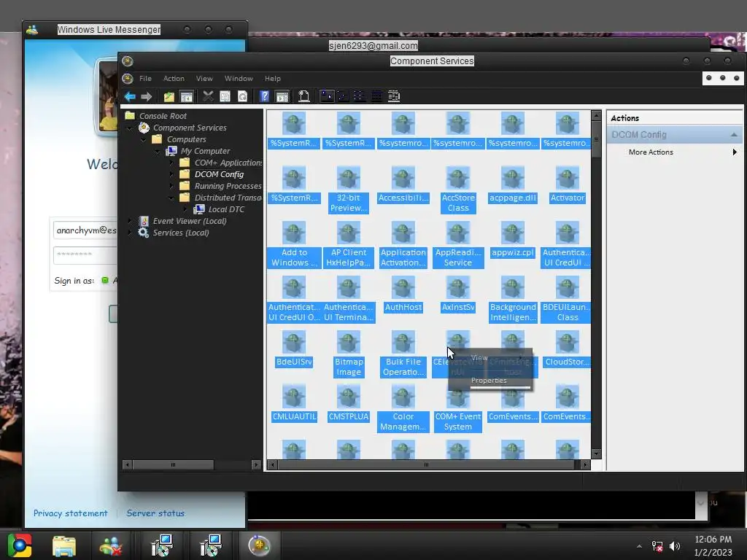Select the Color Management component icon
The image size is (747, 560).
[403, 408]
